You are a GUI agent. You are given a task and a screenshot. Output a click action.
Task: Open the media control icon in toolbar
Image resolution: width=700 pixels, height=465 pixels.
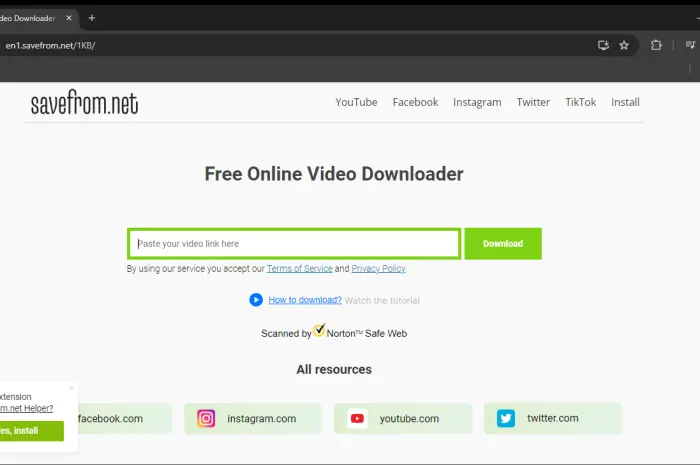tap(690, 45)
